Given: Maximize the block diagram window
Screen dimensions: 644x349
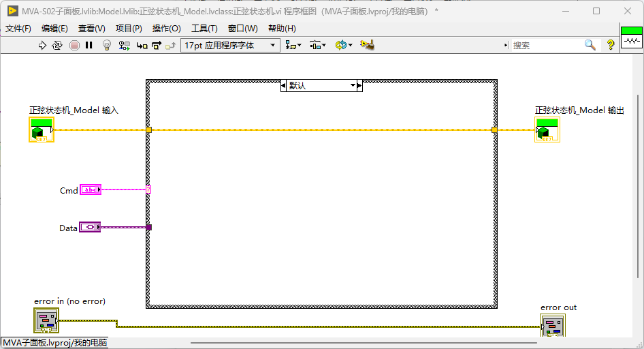Looking at the screenshot, I should (x=596, y=11).
